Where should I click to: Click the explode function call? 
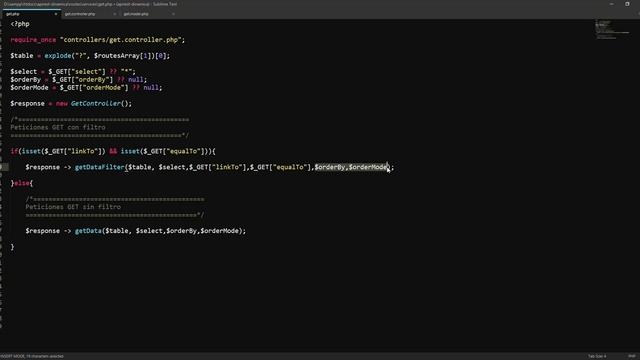pyautogui.click(x=58, y=56)
